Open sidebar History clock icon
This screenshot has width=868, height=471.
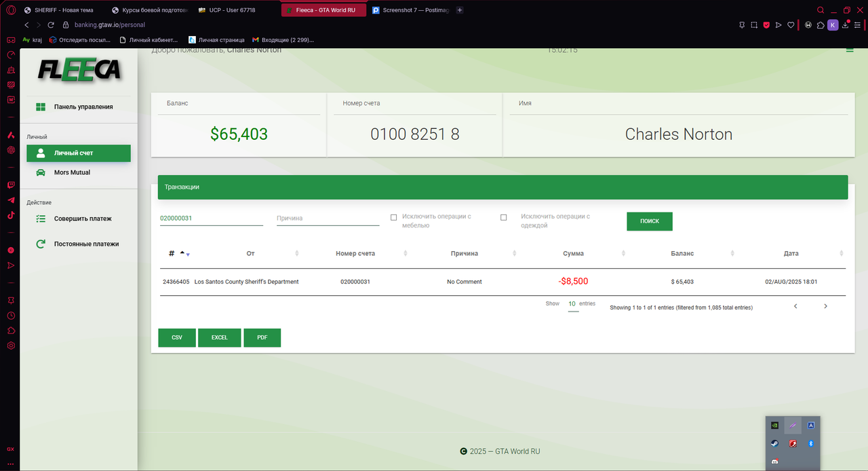[11, 316]
